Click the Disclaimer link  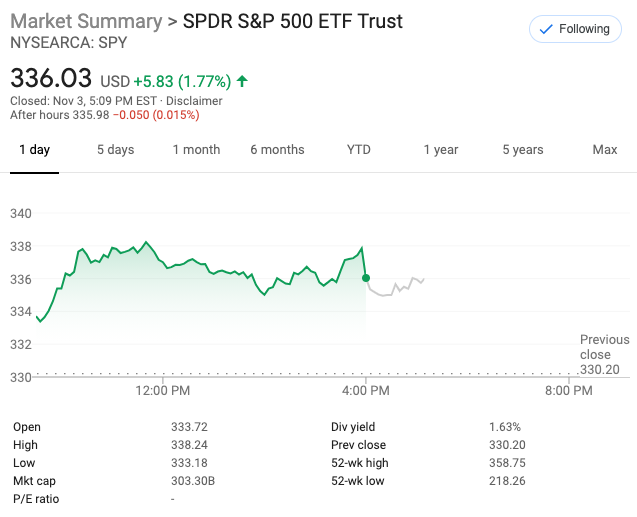(x=194, y=101)
